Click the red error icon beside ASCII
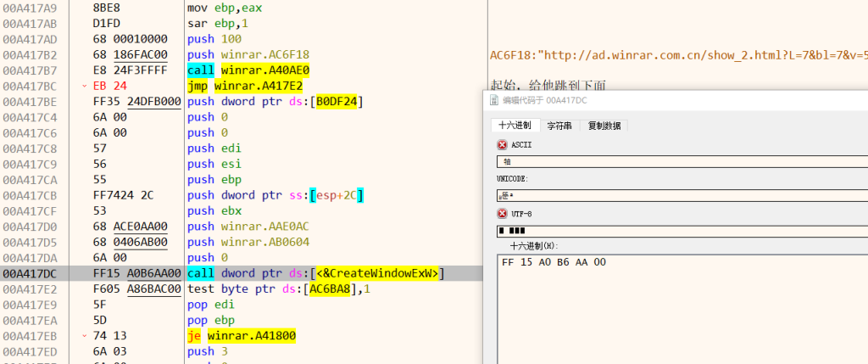This screenshot has width=868, height=364. click(x=503, y=145)
